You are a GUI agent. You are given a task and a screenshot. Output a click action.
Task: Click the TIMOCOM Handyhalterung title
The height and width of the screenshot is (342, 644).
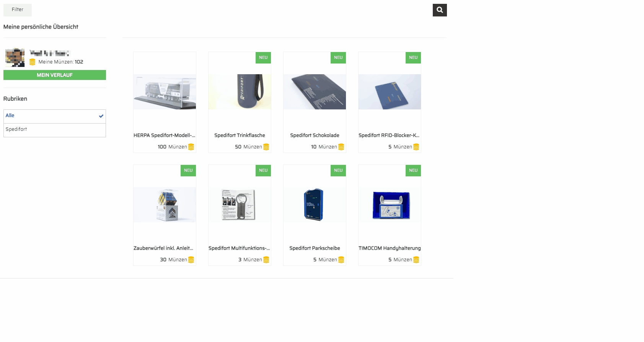(390, 248)
